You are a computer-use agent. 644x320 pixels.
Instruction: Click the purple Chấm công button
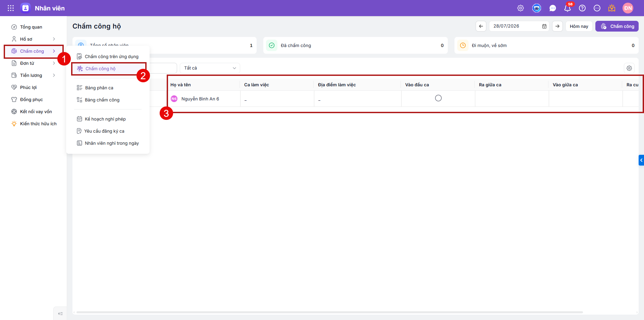(x=617, y=26)
